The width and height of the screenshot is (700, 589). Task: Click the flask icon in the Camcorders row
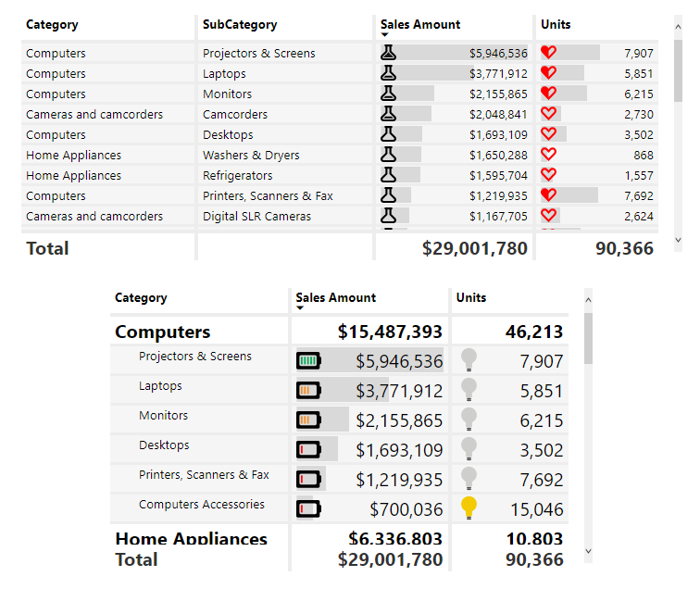click(388, 114)
